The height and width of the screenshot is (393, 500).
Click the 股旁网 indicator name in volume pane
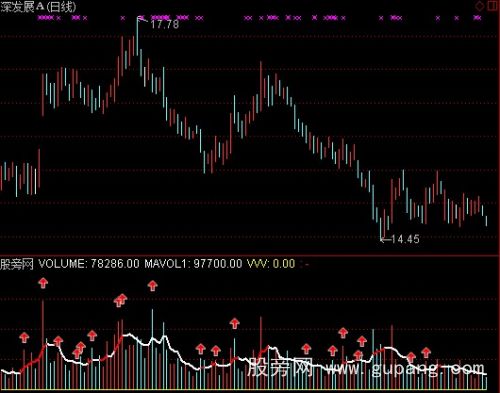coord(17,264)
